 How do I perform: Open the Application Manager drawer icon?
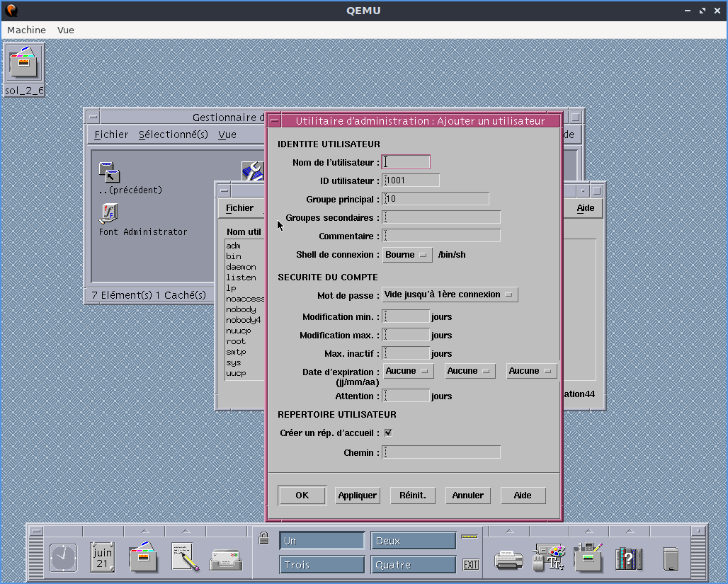pos(588,556)
